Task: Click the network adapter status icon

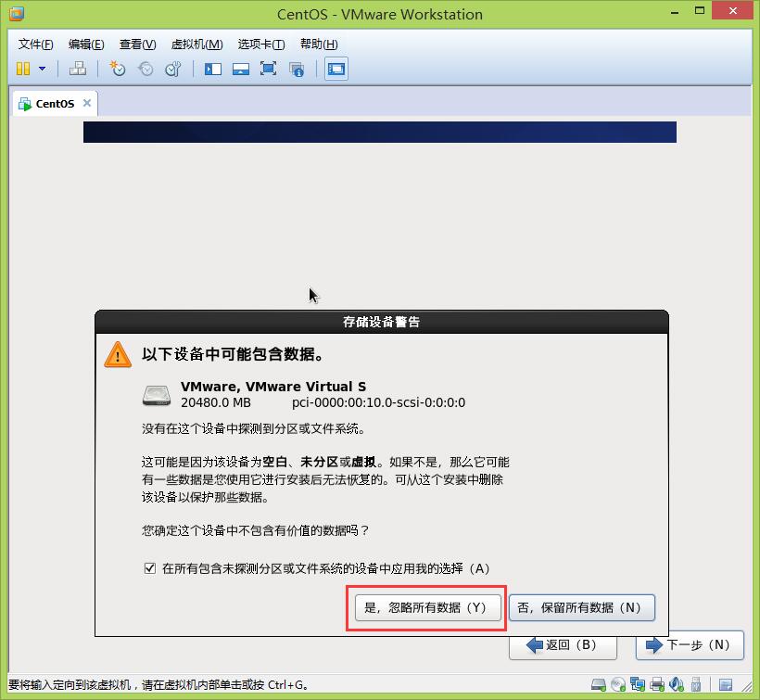Action: [x=638, y=686]
